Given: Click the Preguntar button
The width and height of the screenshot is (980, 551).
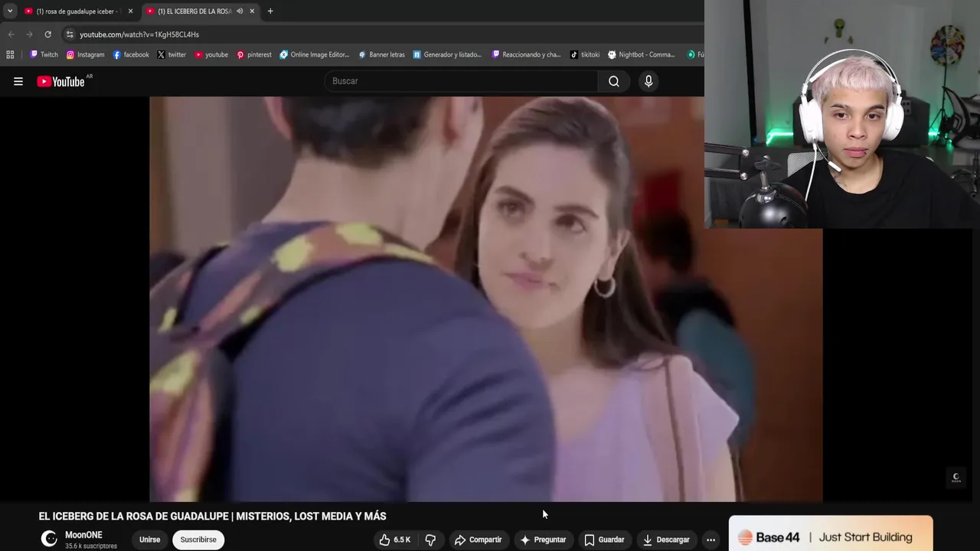Looking at the screenshot, I should tap(543, 540).
